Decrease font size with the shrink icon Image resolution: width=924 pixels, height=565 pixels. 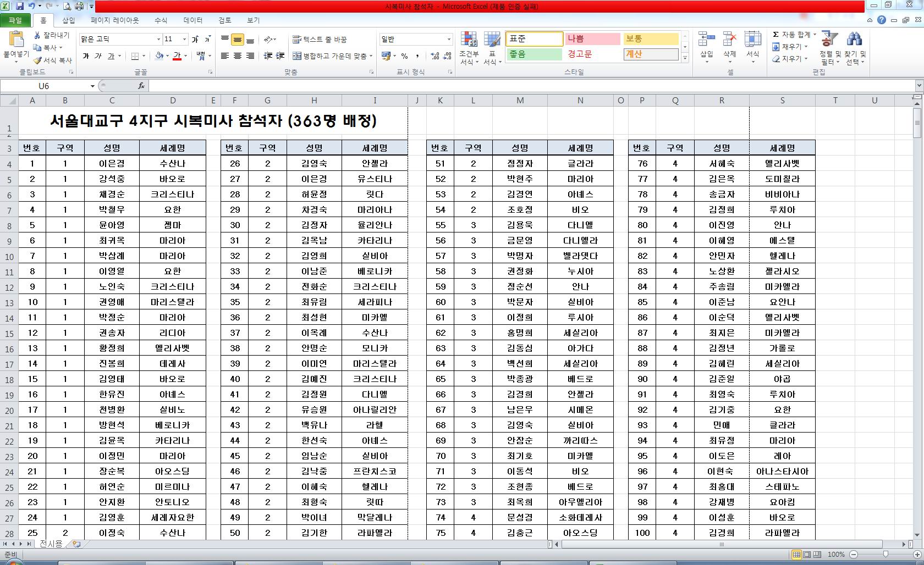click(x=207, y=39)
